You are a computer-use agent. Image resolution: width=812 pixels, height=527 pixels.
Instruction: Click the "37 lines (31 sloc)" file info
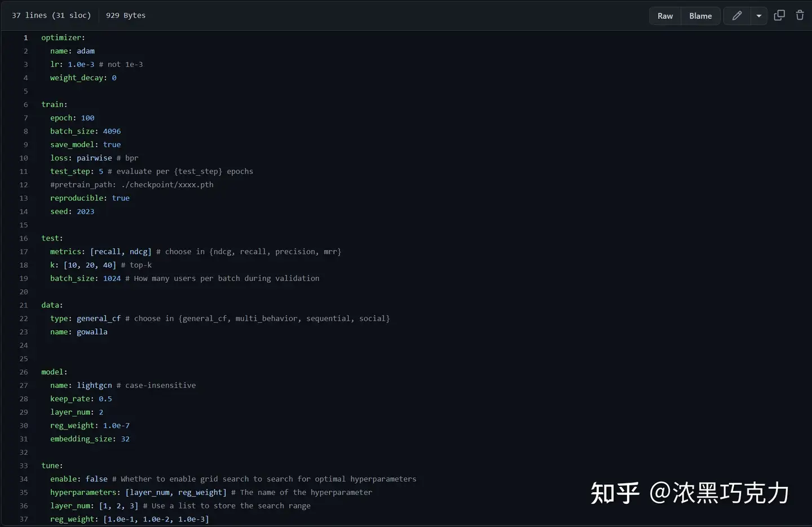click(x=51, y=15)
